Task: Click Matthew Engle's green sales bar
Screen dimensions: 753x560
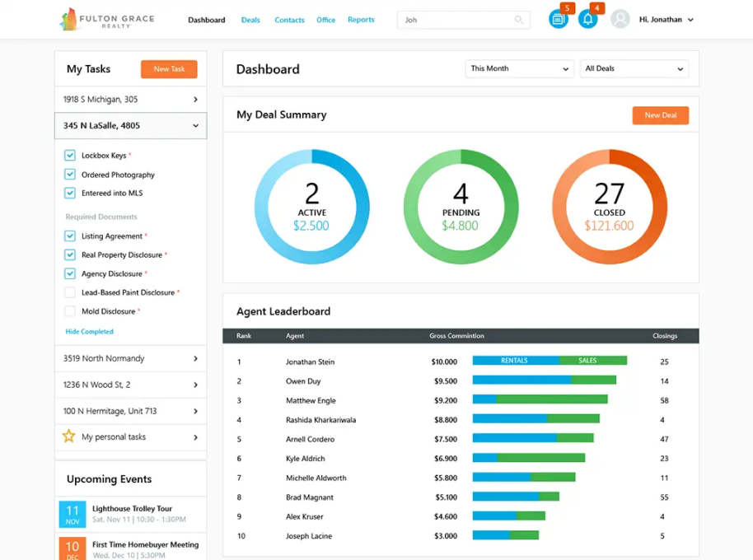Action: (552, 399)
